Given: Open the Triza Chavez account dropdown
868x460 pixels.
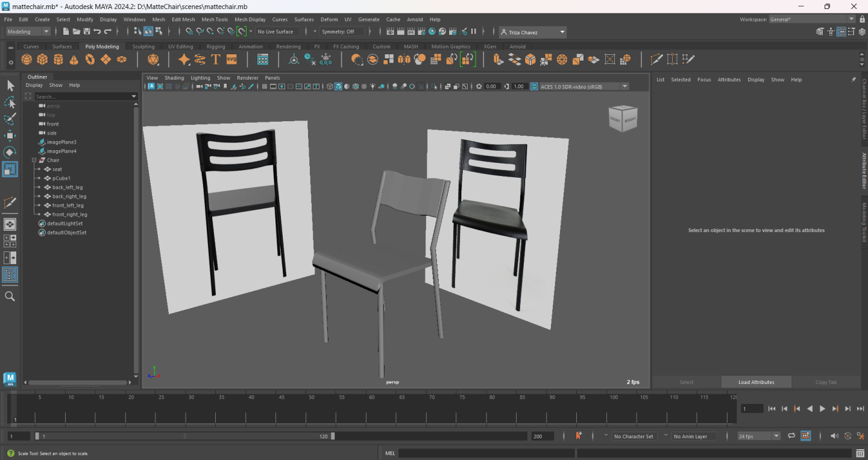Looking at the screenshot, I should (533, 32).
